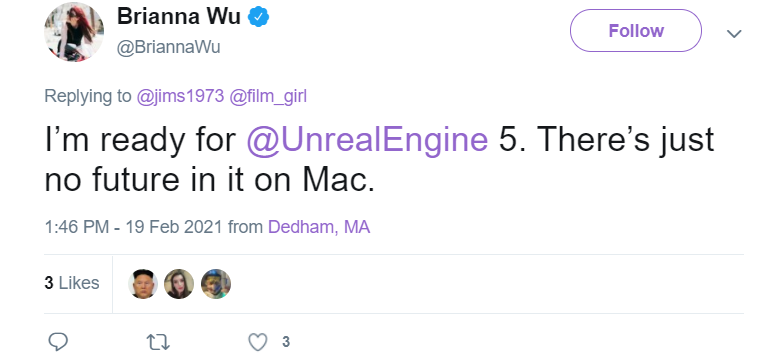Open Brianna Wu's profile picture
The image size is (775, 361).
click(x=74, y=32)
